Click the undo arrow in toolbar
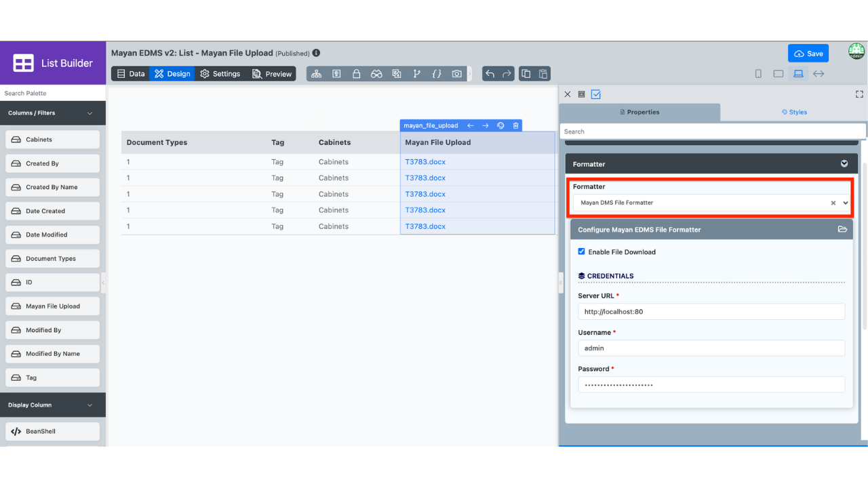 490,74
